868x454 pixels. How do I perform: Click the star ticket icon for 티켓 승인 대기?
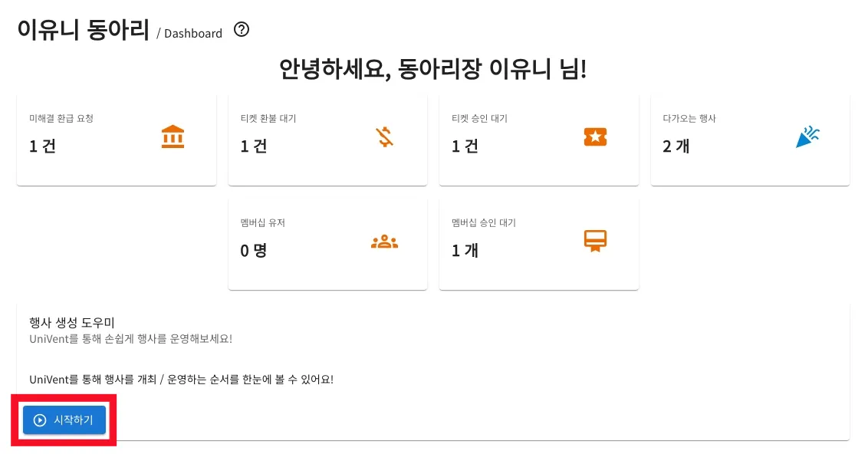595,137
